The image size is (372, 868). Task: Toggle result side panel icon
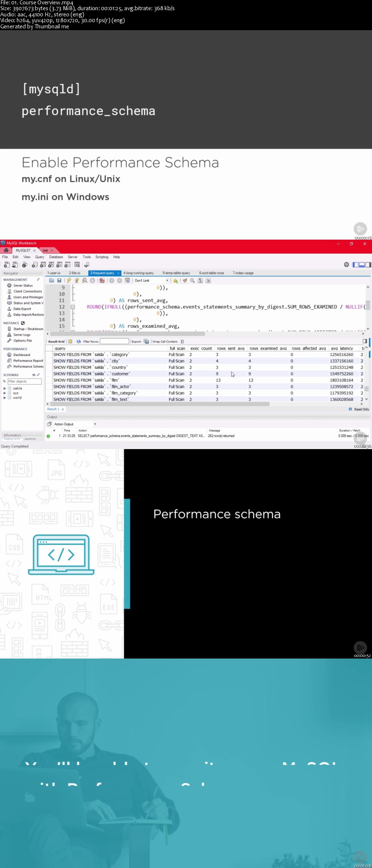coord(365,341)
